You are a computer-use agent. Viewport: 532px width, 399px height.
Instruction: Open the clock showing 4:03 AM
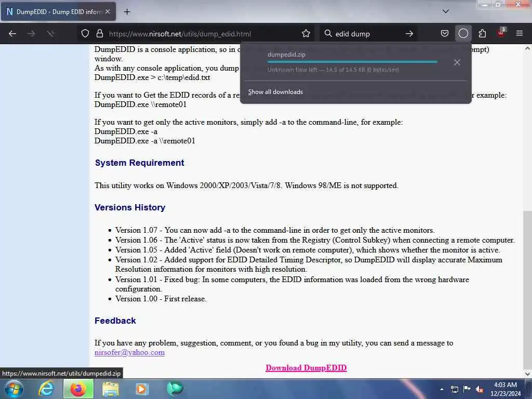tap(506, 389)
